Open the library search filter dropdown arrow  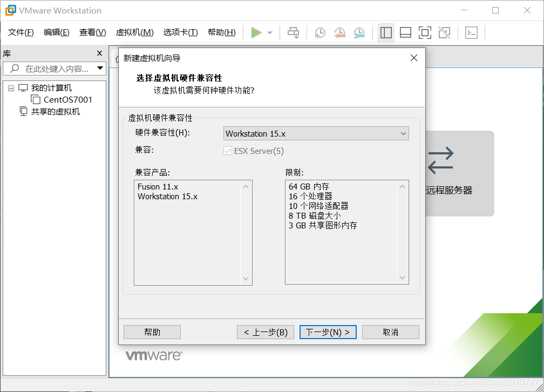coord(100,68)
